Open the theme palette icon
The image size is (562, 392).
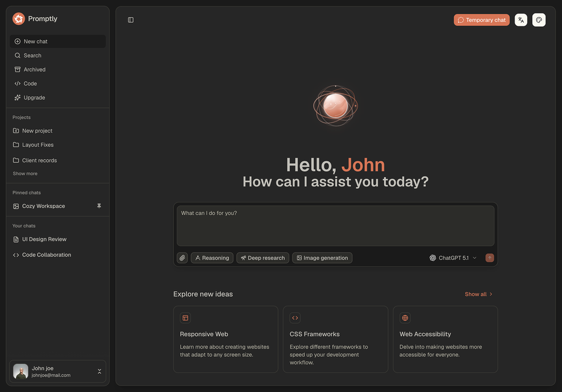539,20
